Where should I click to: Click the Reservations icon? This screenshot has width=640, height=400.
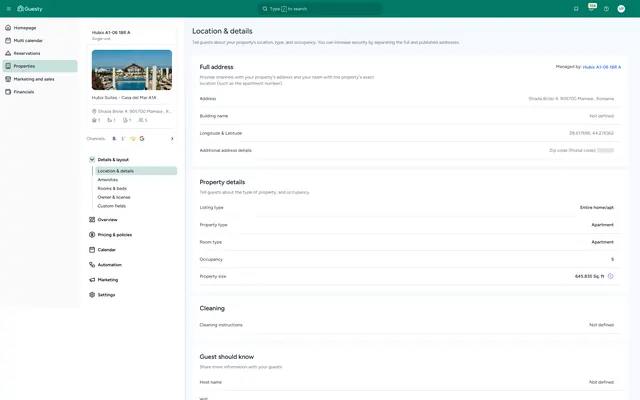coord(8,53)
